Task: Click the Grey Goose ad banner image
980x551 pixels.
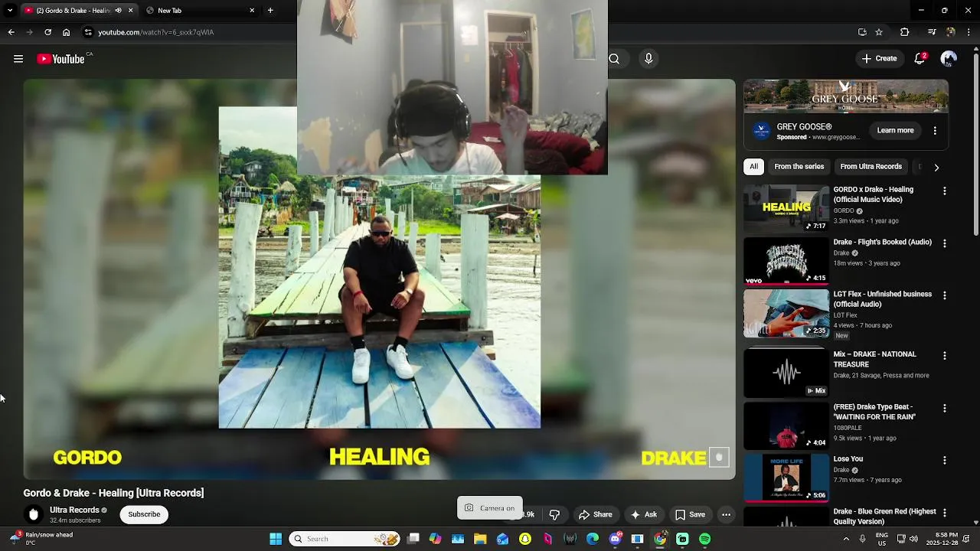Action: tap(846, 96)
